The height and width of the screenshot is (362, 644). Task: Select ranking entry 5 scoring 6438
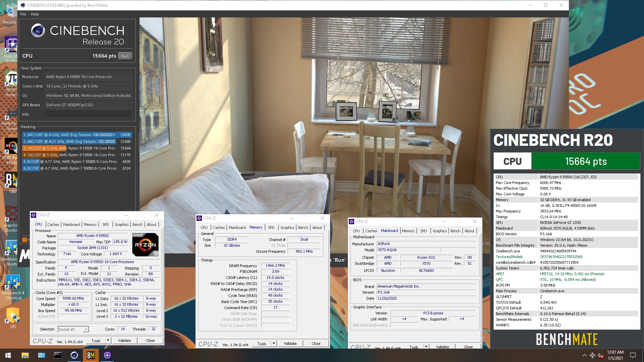(x=77, y=162)
